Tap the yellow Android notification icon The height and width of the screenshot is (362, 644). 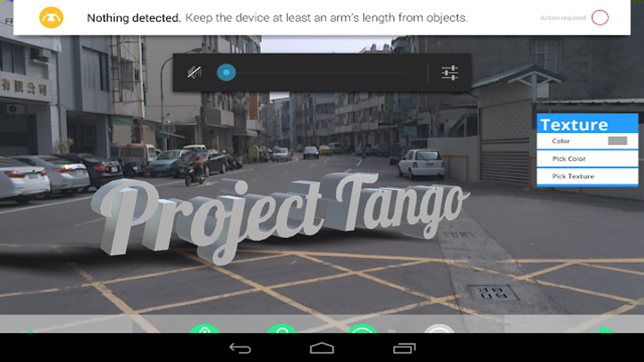51,18
